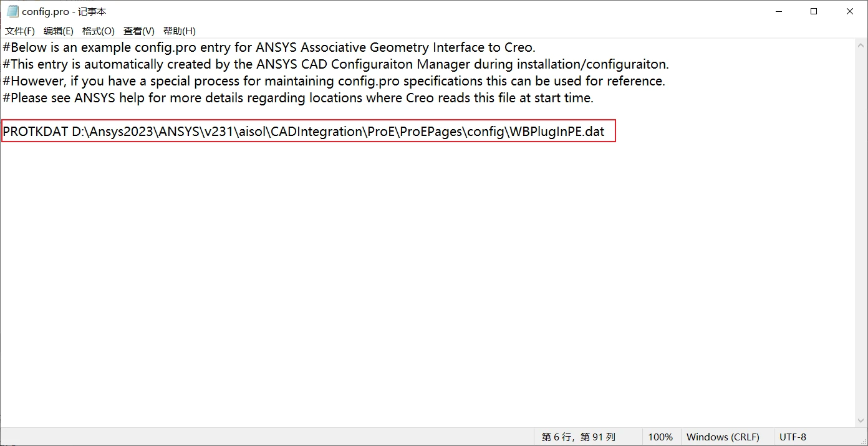
Task: Click the line starting '#Below is an example'
Action: 269,47
